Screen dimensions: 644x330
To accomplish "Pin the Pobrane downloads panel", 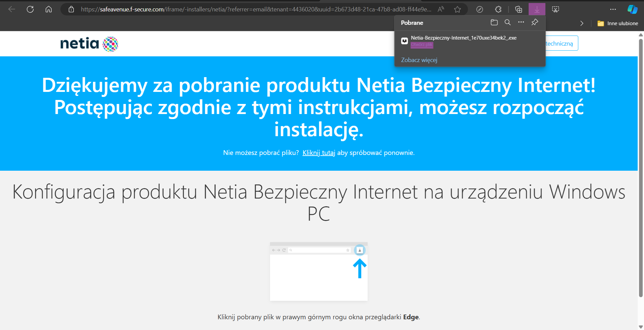I will pos(535,22).
